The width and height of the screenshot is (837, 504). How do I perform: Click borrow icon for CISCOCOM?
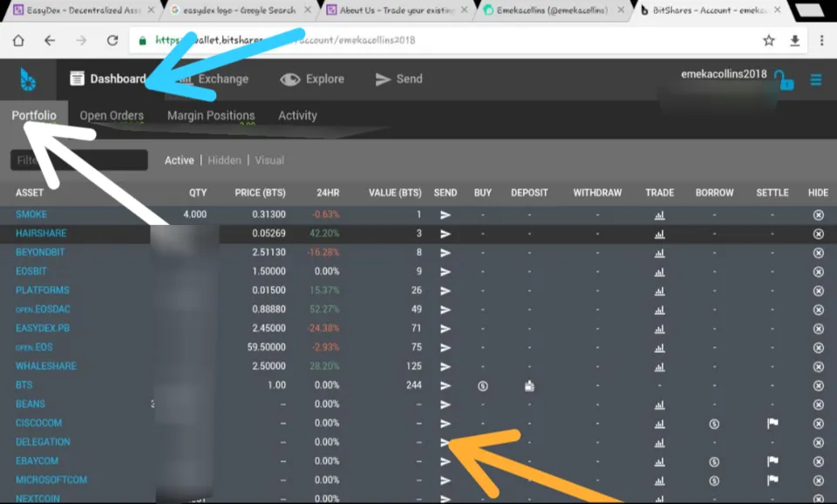point(714,424)
